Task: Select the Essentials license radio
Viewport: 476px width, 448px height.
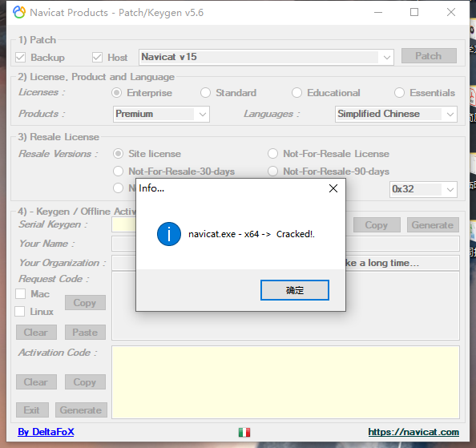Action: [x=399, y=93]
